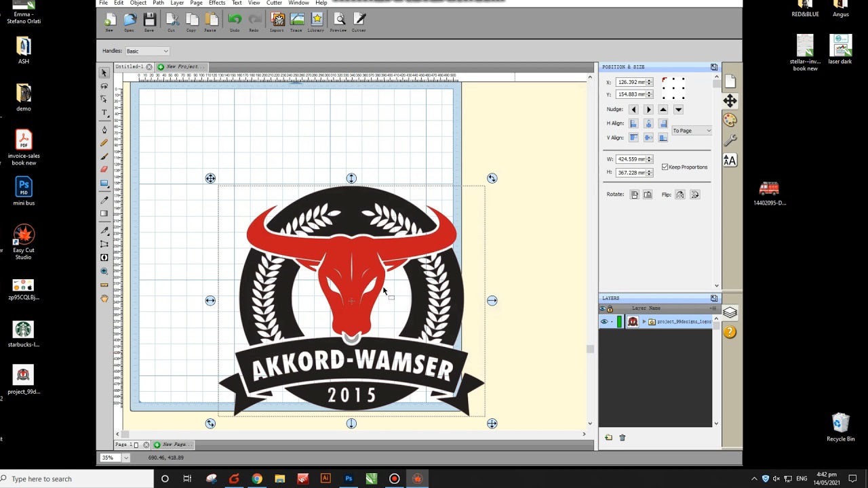
Task: Open the To Page alignment dropdown
Action: [x=692, y=131]
